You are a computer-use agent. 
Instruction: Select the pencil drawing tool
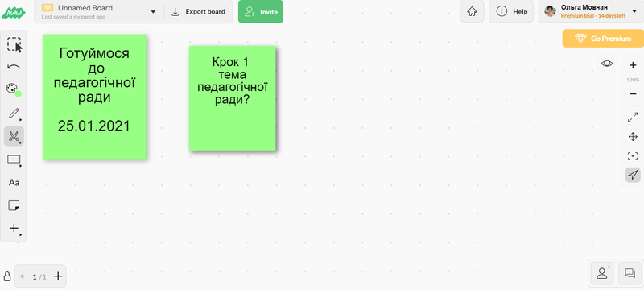point(14,113)
